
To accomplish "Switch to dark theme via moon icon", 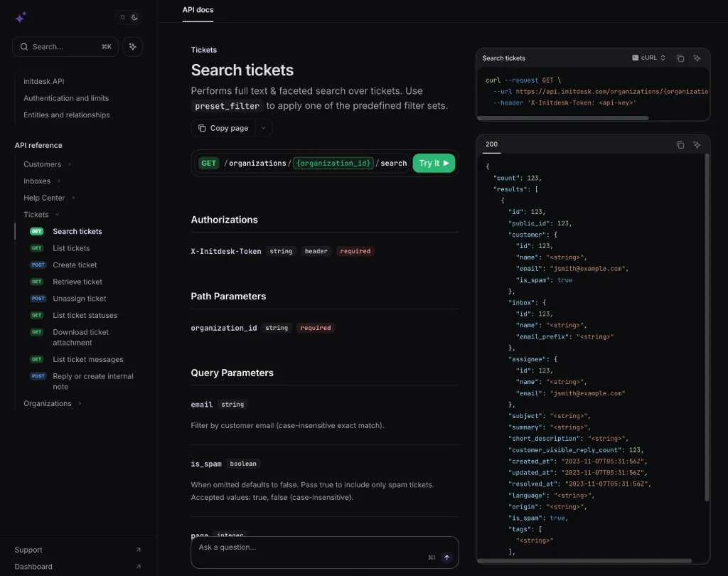I will (134, 17).
